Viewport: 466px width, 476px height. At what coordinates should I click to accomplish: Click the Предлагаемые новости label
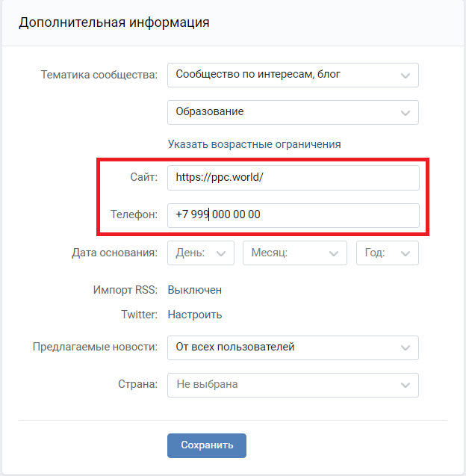pos(95,347)
